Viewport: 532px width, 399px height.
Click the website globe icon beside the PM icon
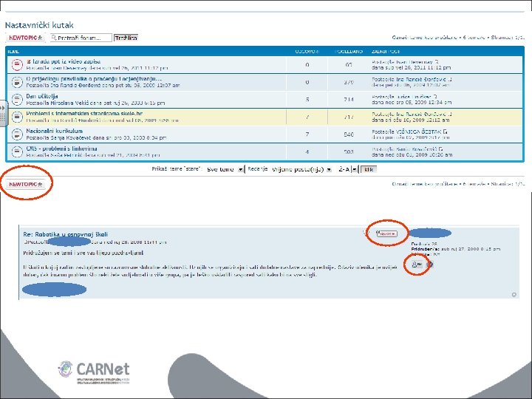coord(430,265)
